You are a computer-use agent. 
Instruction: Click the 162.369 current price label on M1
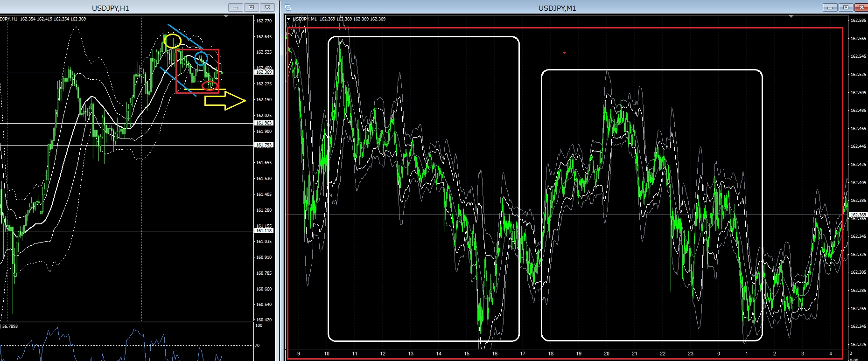(x=858, y=215)
